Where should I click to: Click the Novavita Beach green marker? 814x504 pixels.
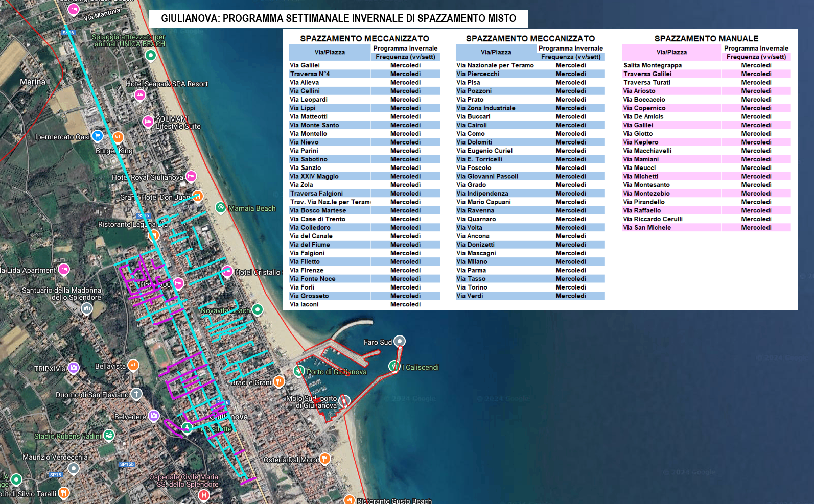point(258,309)
